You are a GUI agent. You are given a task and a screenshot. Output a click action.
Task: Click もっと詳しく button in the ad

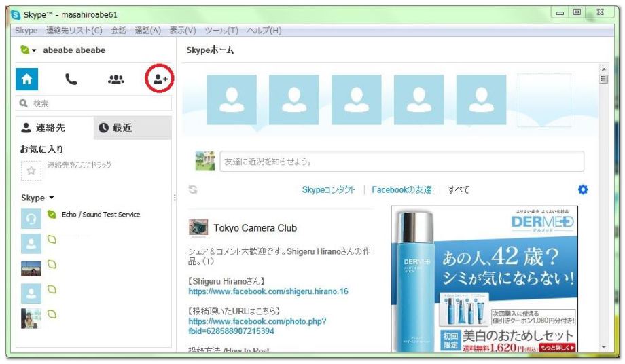pos(558,348)
